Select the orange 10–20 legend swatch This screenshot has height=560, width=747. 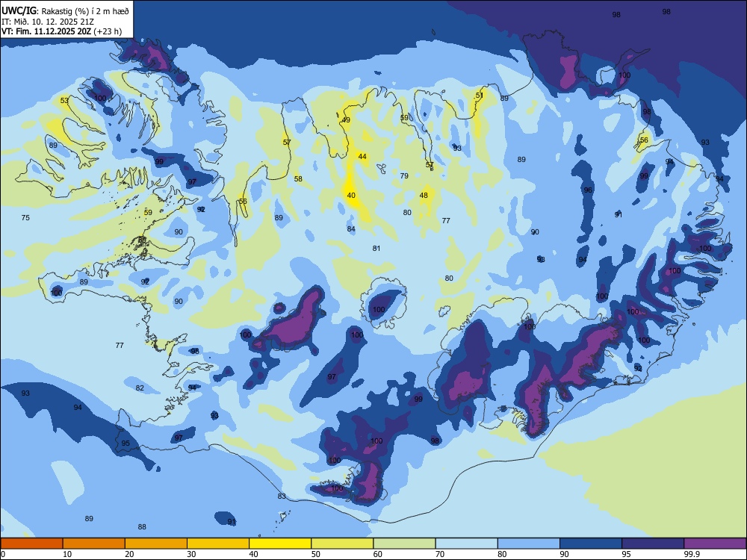(94, 544)
